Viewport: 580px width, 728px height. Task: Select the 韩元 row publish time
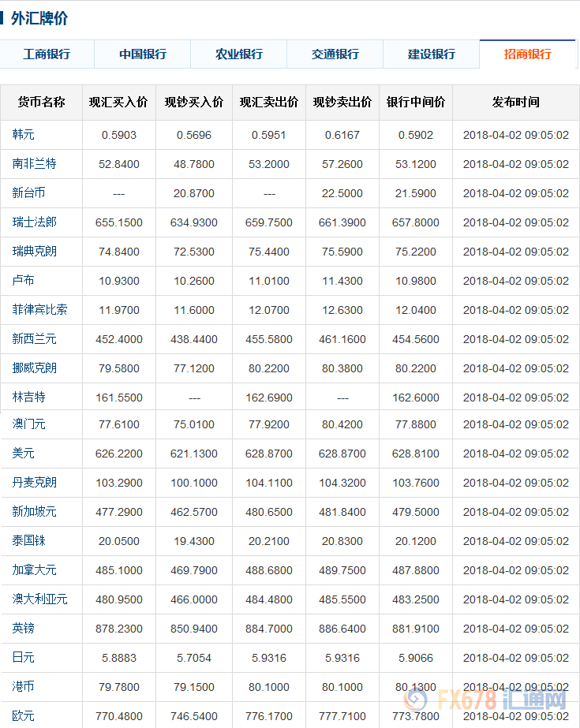tap(516, 135)
